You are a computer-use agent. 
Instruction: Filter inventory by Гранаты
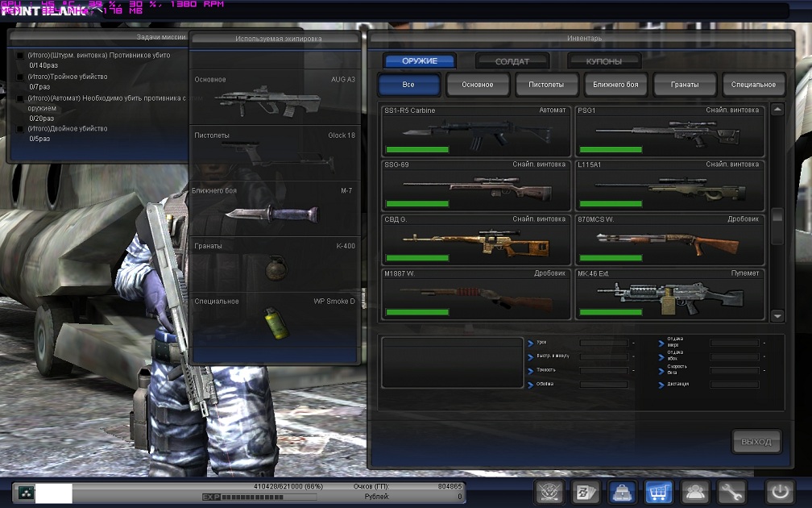point(684,85)
